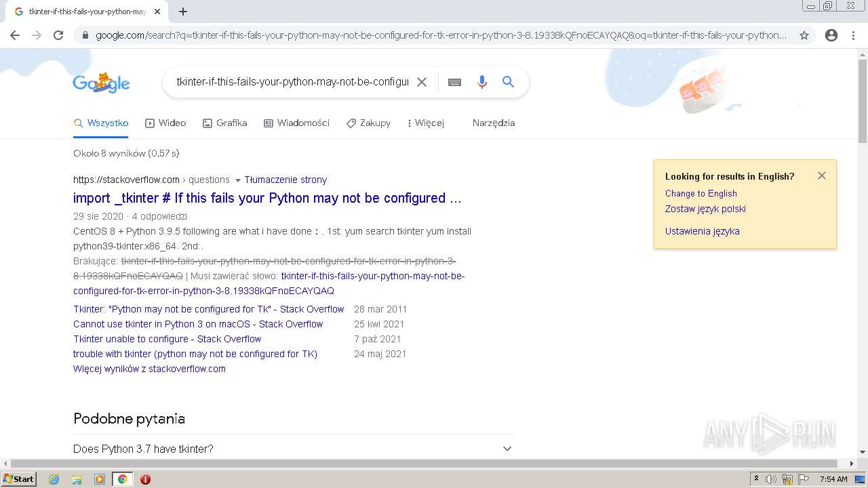The width and height of the screenshot is (868, 488).
Task: Open 'import _tkinter # If this fails' result
Action: (x=267, y=199)
